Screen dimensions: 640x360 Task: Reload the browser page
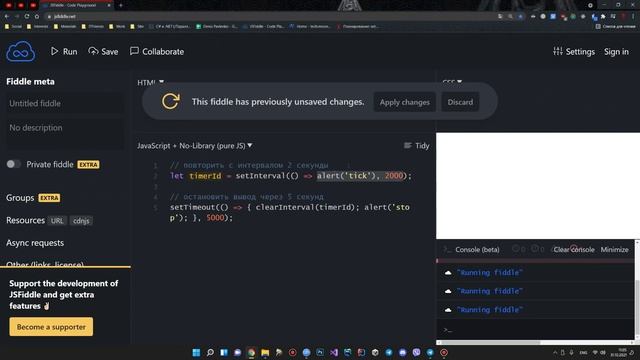click(x=27, y=16)
